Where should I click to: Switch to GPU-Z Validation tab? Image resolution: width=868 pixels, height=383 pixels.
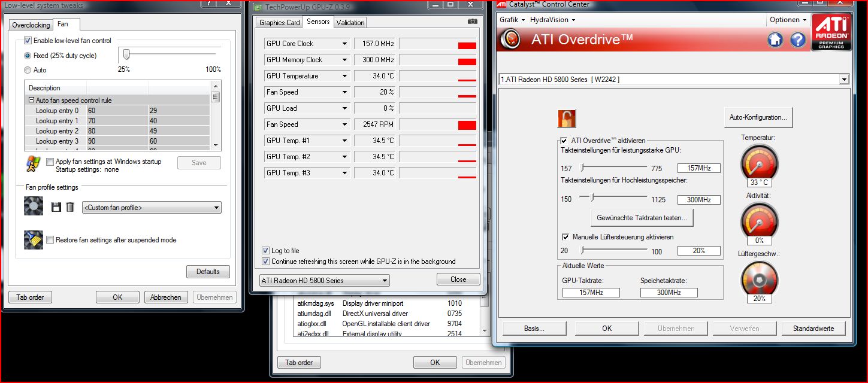[350, 23]
